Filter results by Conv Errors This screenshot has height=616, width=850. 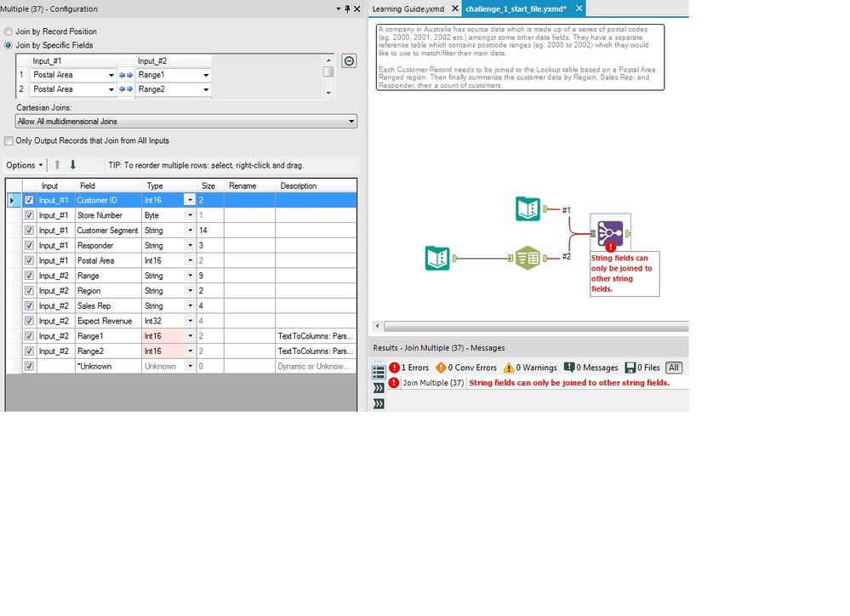click(466, 368)
